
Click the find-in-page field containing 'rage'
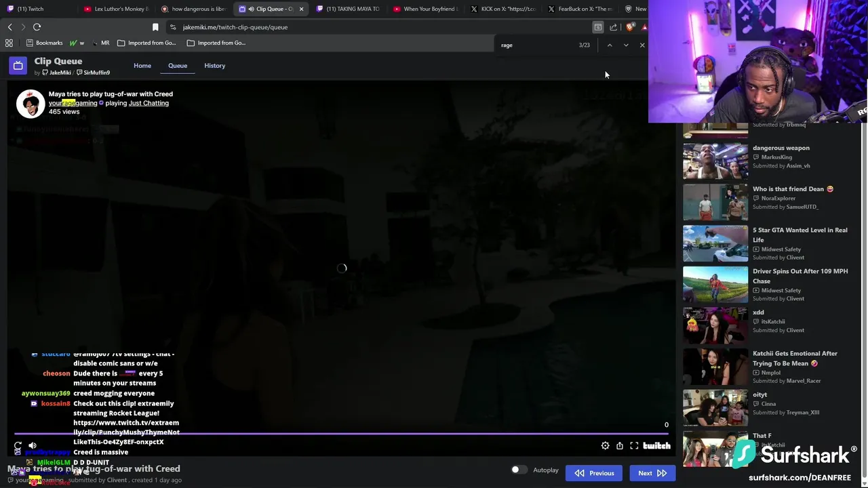click(536, 45)
